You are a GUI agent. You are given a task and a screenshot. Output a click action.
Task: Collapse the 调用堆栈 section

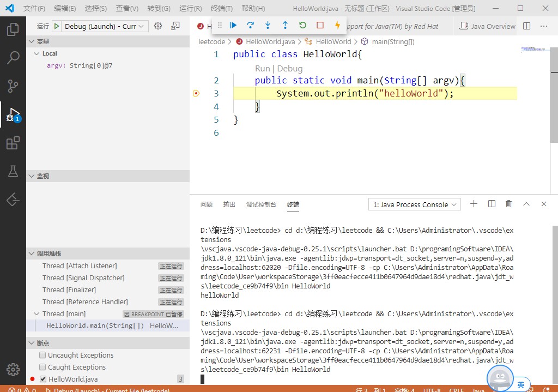(32, 253)
